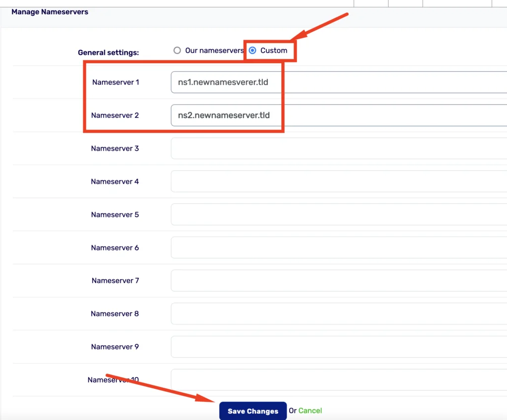Viewport: 507px width, 420px height.
Task: Click into the Nameserver 6 field
Action: (x=339, y=247)
